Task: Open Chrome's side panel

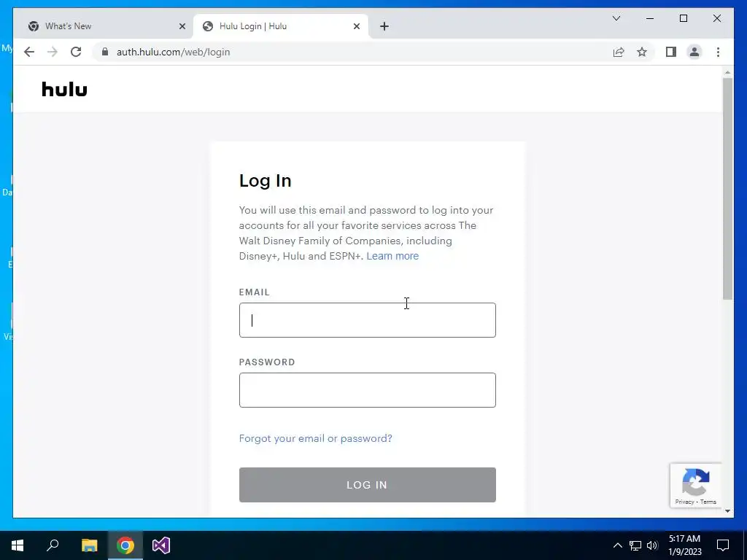Action: [x=671, y=52]
